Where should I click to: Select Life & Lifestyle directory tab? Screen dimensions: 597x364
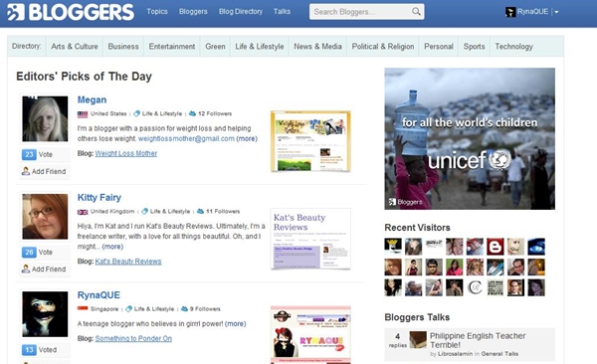tap(260, 47)
